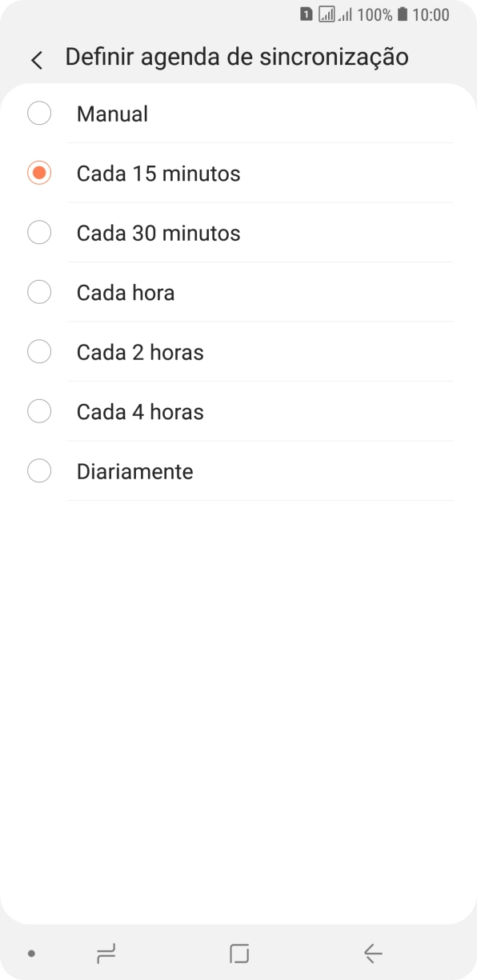The image size is (477, 980).
Task: Click the Definir agenda de sincronização title
Action: pos(237,57)
